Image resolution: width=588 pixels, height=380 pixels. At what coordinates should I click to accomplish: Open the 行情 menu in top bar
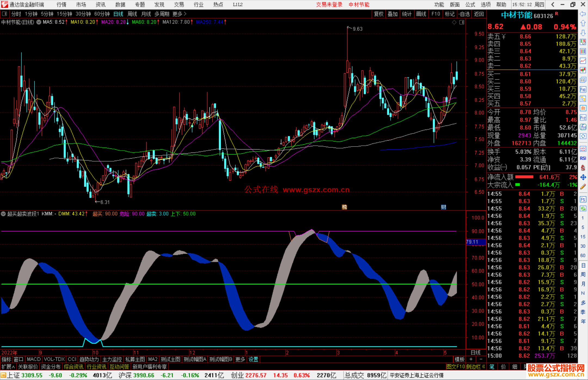[62, 5]
